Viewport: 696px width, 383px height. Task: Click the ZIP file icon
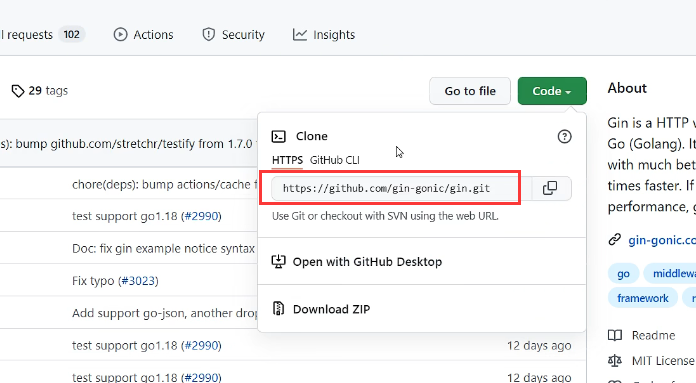pyautogui.click(x=278, y=308)
